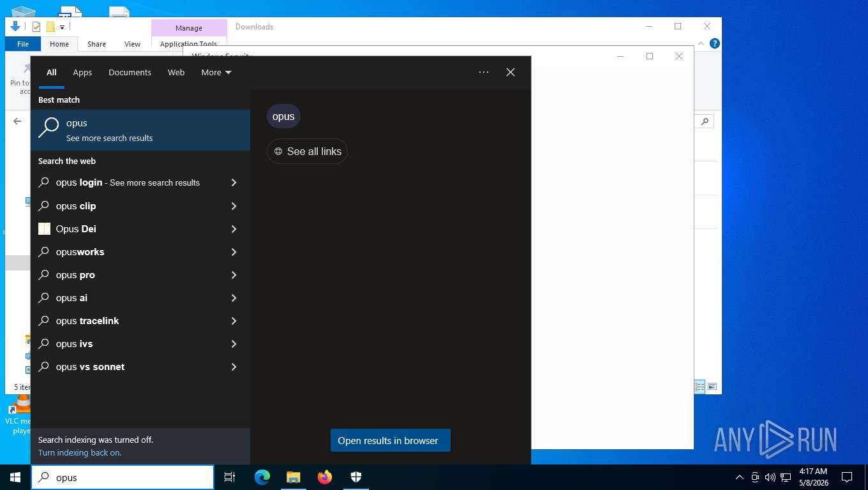Image resolution: width=868 pixels, height=490 pixels.
Task: Open the search panel options ellipsis
Action: pyautogui.click(x=484, y=72)
